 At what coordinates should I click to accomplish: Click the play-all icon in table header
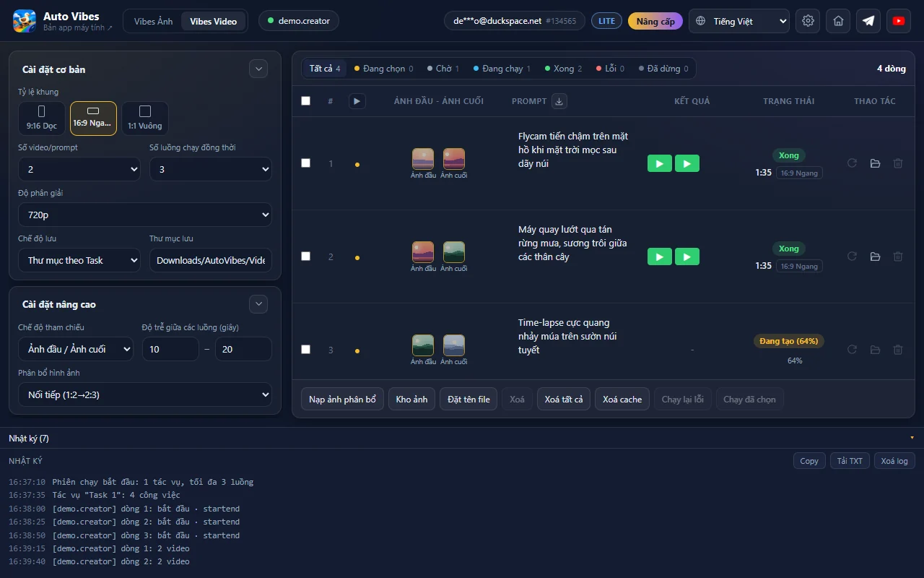pyautogui.click(x=357, y=101)
